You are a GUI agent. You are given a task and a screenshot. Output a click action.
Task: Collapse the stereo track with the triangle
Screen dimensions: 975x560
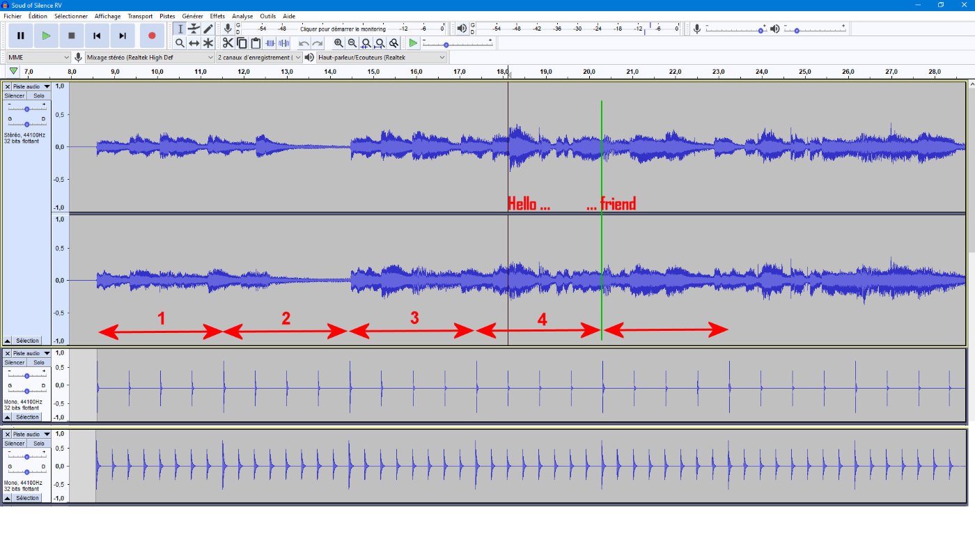(8, 341)
